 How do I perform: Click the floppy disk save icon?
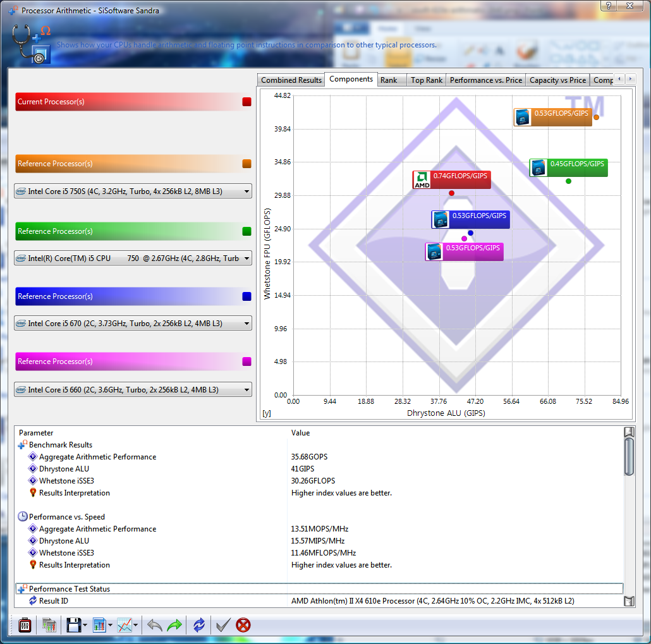pyautogui.click(x=73, y=625)
